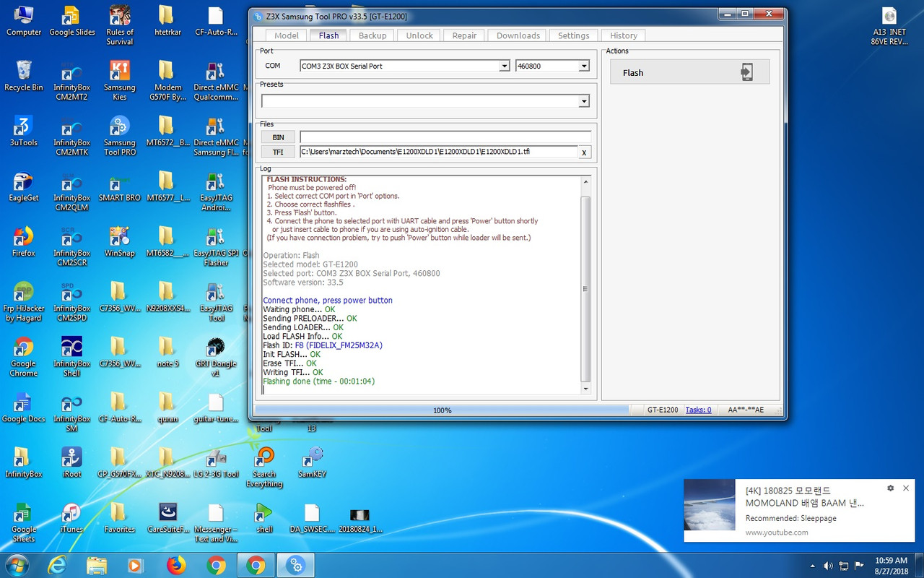
Task: Select Frp HiJacker by Hagard icon
Action: (x=24, y=302)
